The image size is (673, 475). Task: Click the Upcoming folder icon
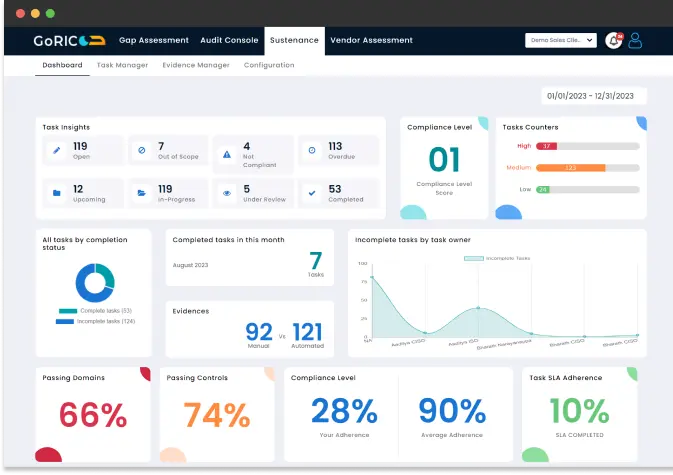(x=57, y=193)
